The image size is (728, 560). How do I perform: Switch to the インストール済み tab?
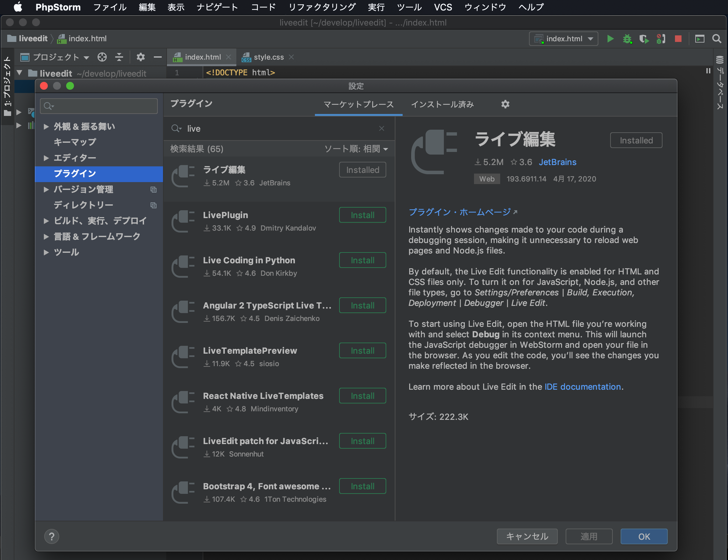pyautogui.click(x=443, y=104)
